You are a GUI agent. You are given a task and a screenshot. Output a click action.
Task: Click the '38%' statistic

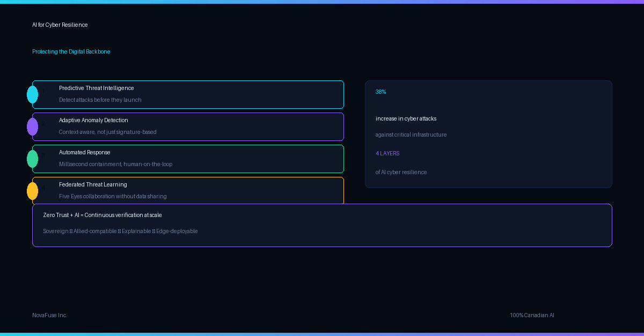coord(381,92)
